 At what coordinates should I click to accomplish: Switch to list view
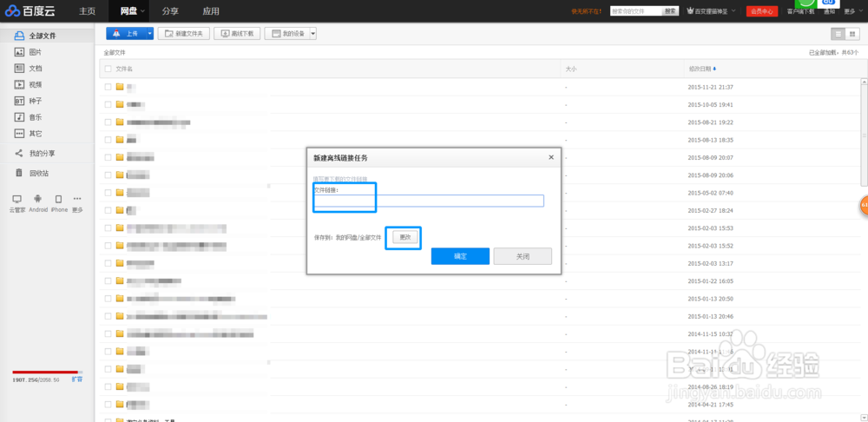pyautogui.click(x=838, y=34)
